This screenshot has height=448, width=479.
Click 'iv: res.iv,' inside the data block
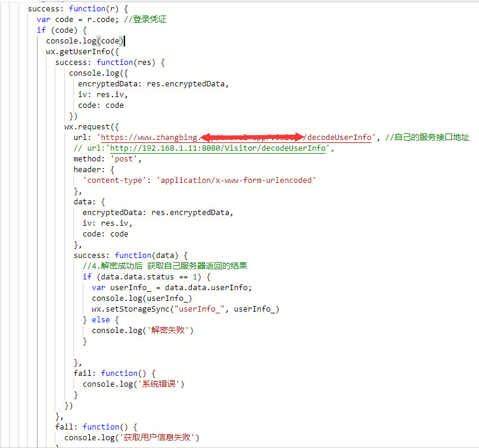coord(107,223)
